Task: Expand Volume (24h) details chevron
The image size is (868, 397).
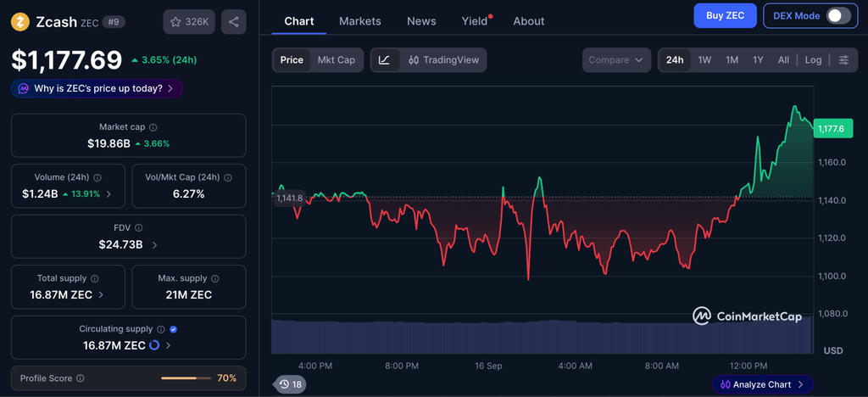Action: click(x=108, y=193)
